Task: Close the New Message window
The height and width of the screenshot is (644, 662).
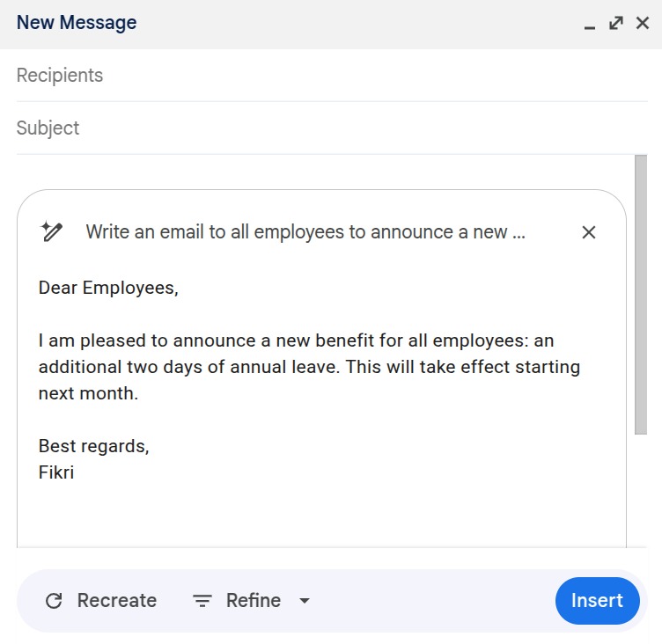Action: point(643,23)
